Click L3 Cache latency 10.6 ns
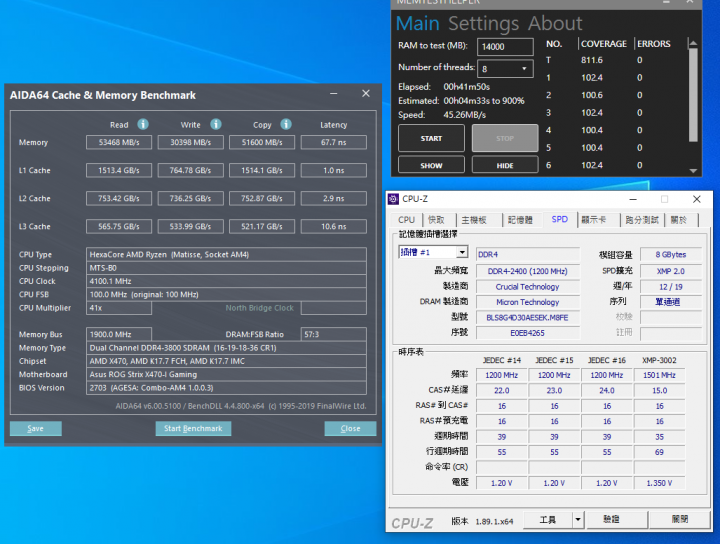The height and width of the screenshot is (544, 720). (334, 226)
